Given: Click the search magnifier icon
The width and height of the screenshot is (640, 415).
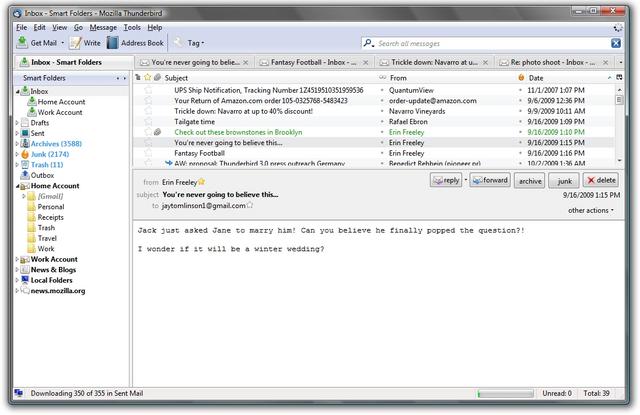Looking at the screenshot, I should pos(368,43).
